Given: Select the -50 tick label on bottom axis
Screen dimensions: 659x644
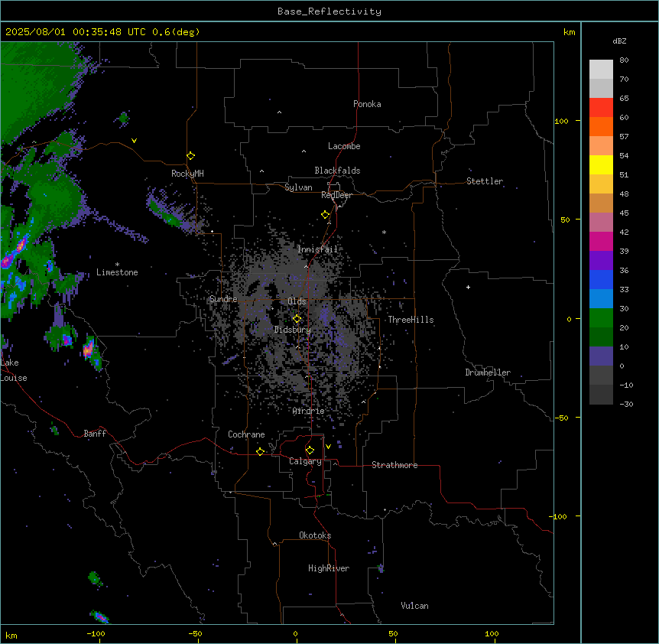Looking at the screenshot, I should tap(195, 633).
